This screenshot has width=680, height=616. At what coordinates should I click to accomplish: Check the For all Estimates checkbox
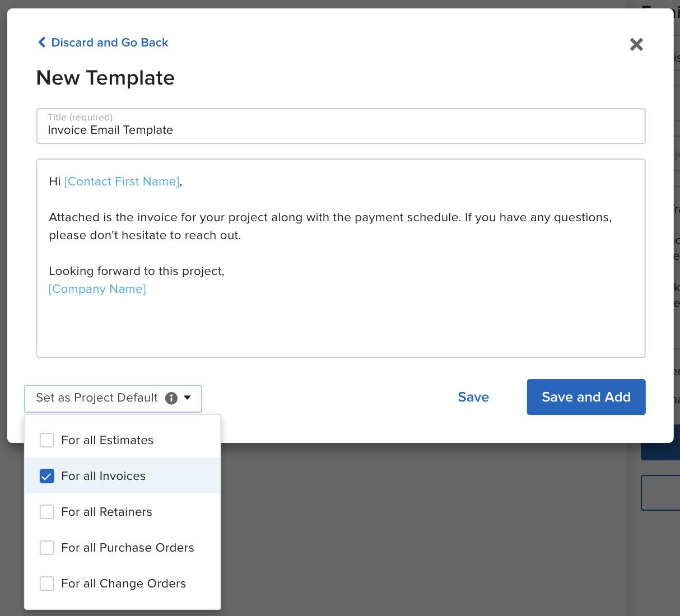click(x=47, y=440)
